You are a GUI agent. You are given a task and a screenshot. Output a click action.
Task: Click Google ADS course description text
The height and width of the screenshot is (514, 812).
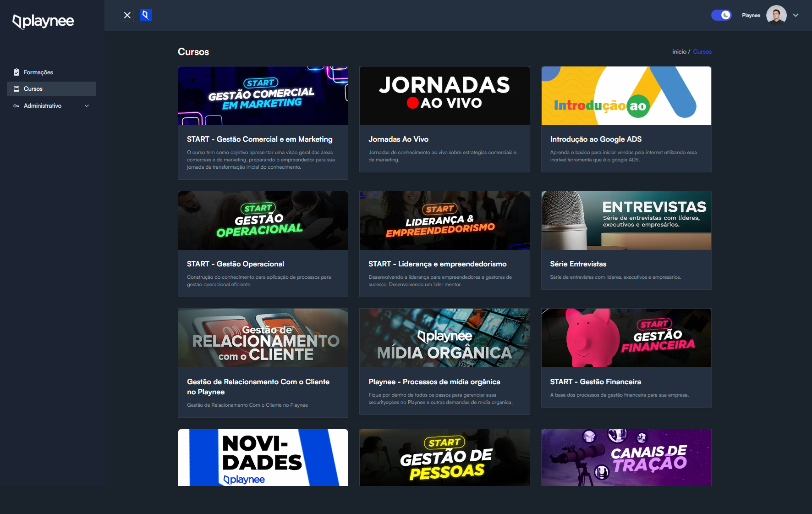click(x=624, y=156)
